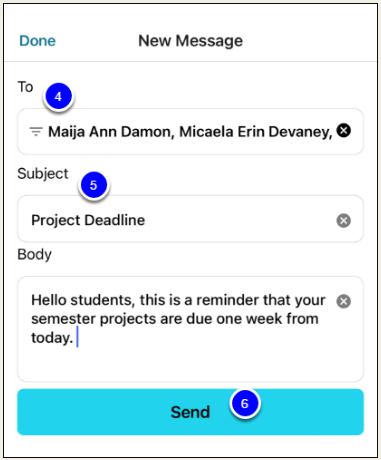Click the blue step 4 marker
Image resolution: width=381 pixels, height=460 pixels.
[58, 96]
